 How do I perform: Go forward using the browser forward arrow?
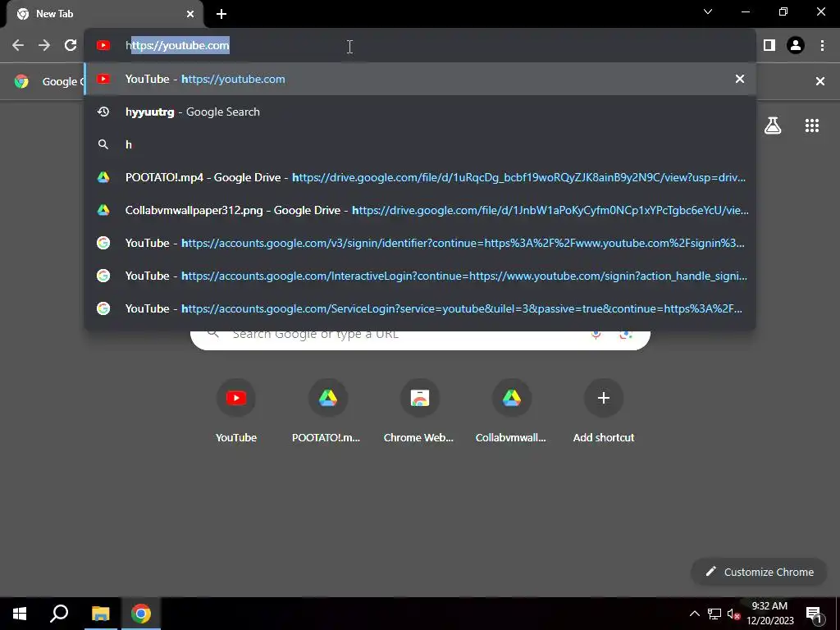44,46
